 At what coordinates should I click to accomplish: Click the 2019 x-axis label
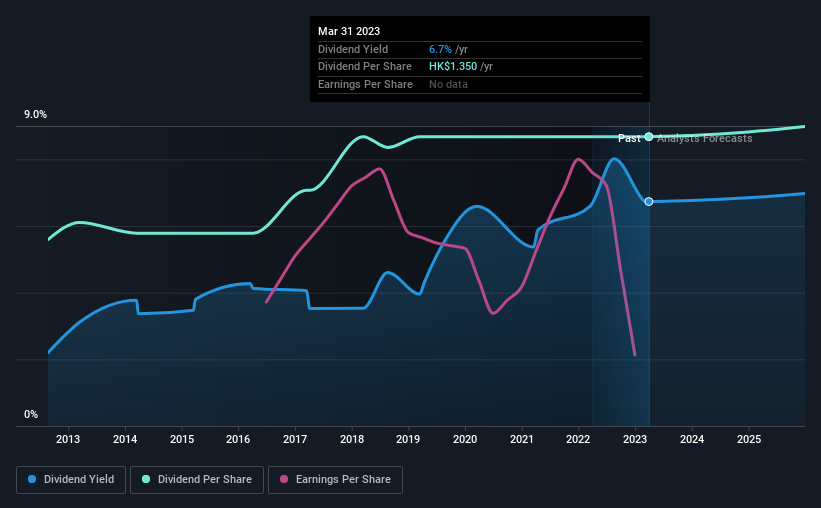(408, 439)
